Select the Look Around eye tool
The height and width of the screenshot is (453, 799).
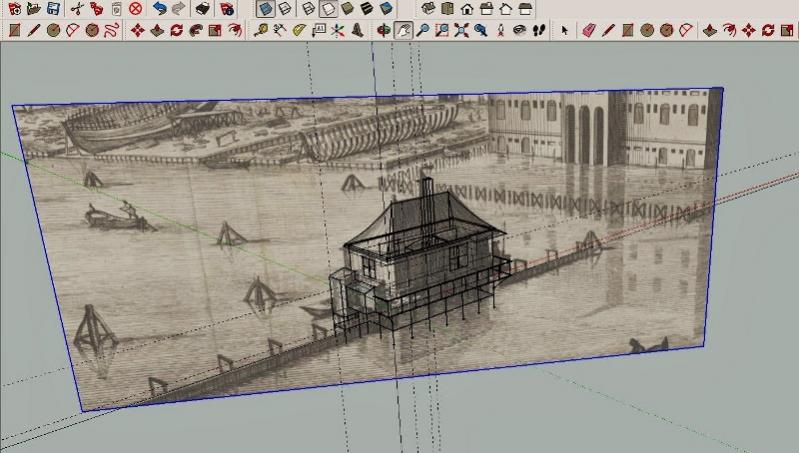coord(519,30)
